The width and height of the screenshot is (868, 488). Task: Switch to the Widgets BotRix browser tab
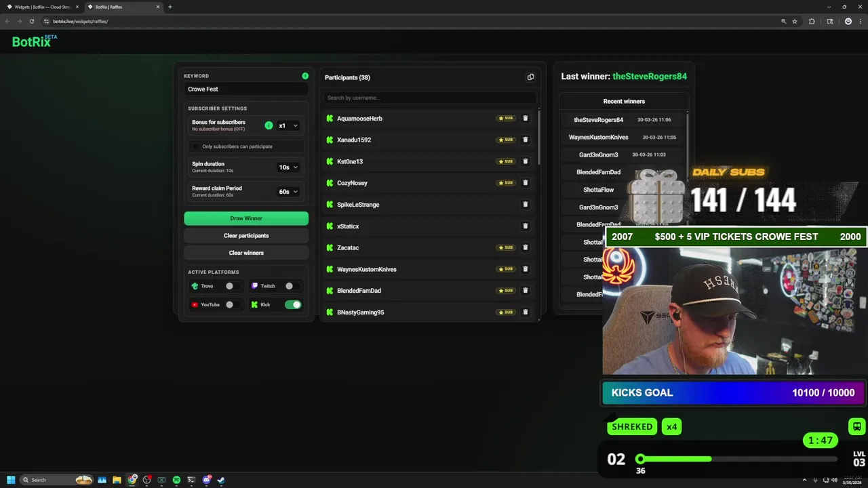pos(42,7)
